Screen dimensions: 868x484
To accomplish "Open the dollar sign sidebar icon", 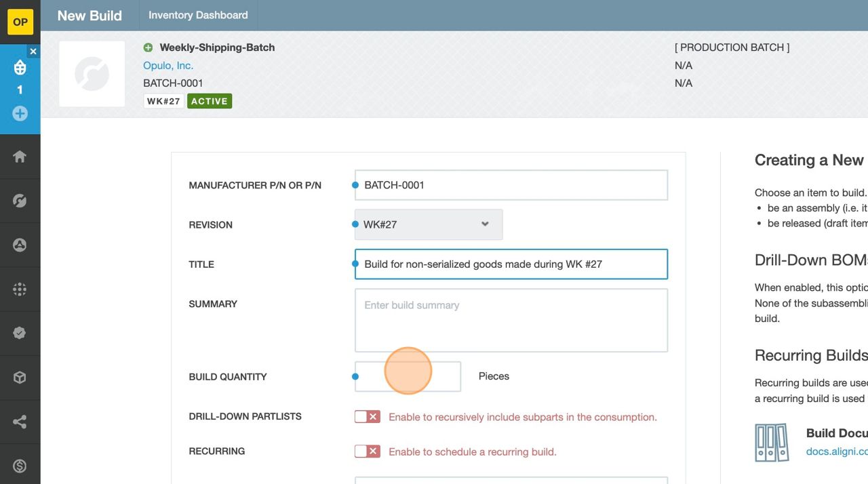I will [x=20, y=466].
